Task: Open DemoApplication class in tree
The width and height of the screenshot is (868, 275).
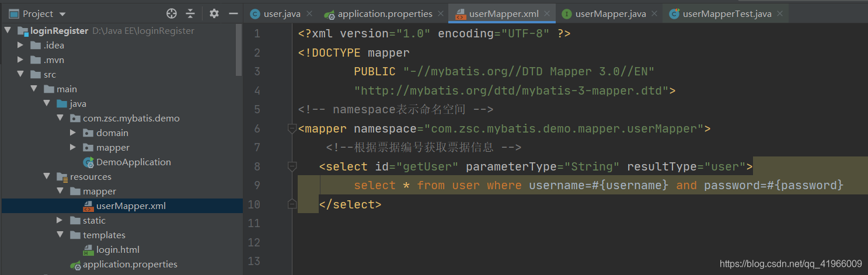Action: point(134,162)
